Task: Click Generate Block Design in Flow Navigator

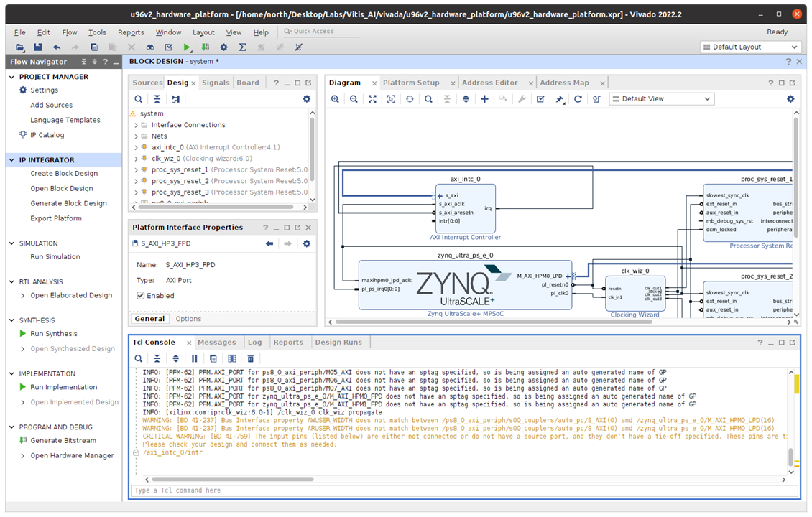Action: click(69, 203)
